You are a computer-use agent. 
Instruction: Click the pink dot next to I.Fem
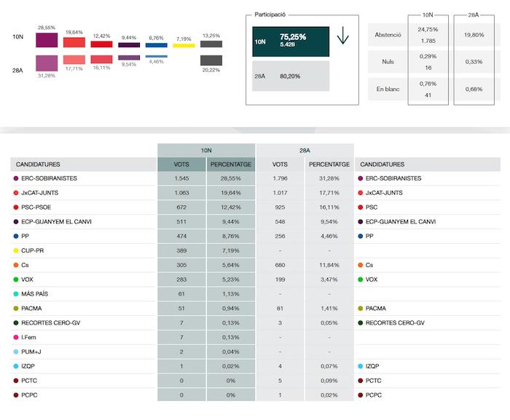pos(15,337)
